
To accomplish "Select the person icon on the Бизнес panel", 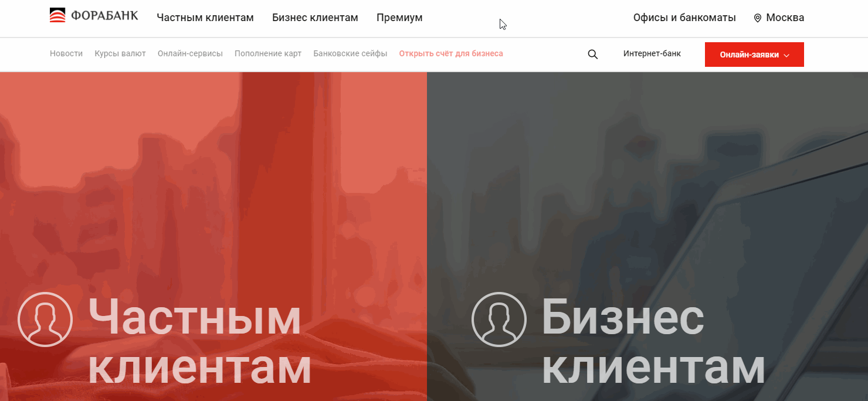I will click(499, 320).
